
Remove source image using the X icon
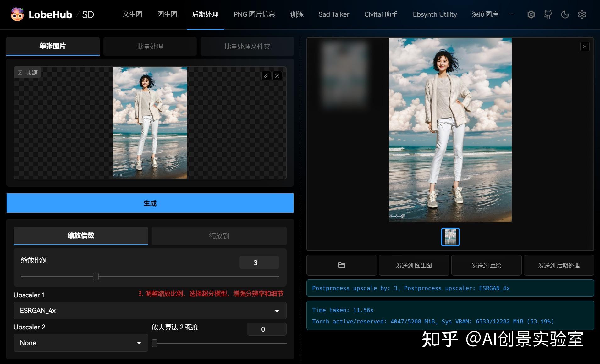(277, 75)
